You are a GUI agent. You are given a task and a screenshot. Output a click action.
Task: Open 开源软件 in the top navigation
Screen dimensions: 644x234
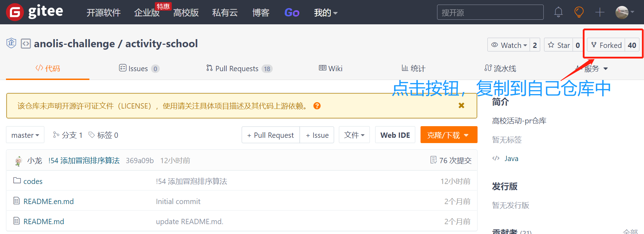click(x=103, y=13)
